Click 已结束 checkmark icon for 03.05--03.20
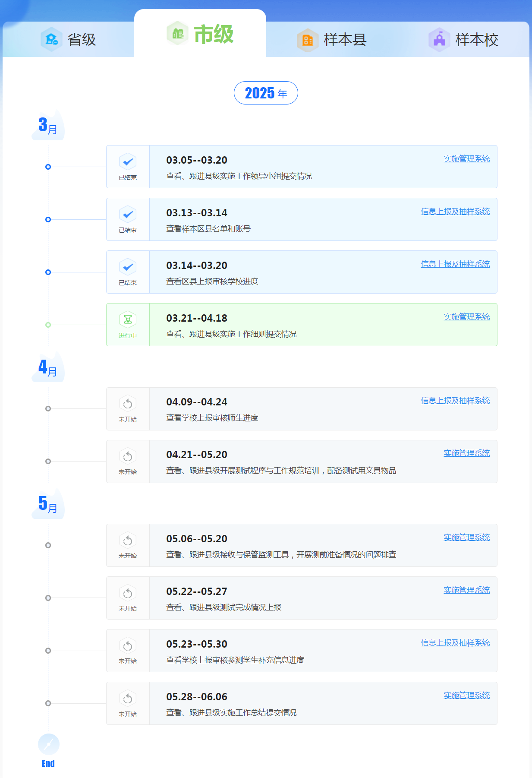The width and height of the screenshot is (532, 778). pos(128,162)
